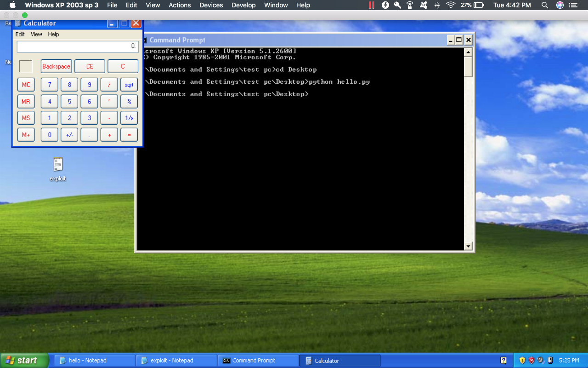Open the Wi-Fi status menu
The image size is (588, 368).
click(451, 5)
